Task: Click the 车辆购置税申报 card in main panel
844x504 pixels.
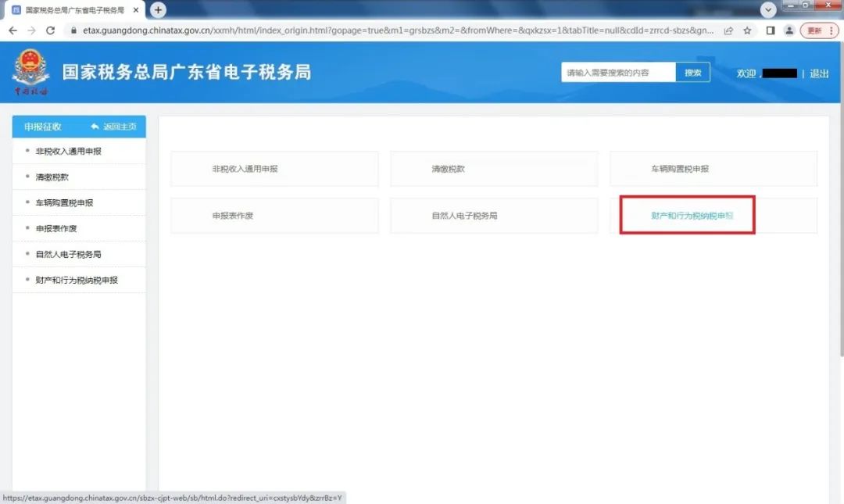Action: coord(713,169)
